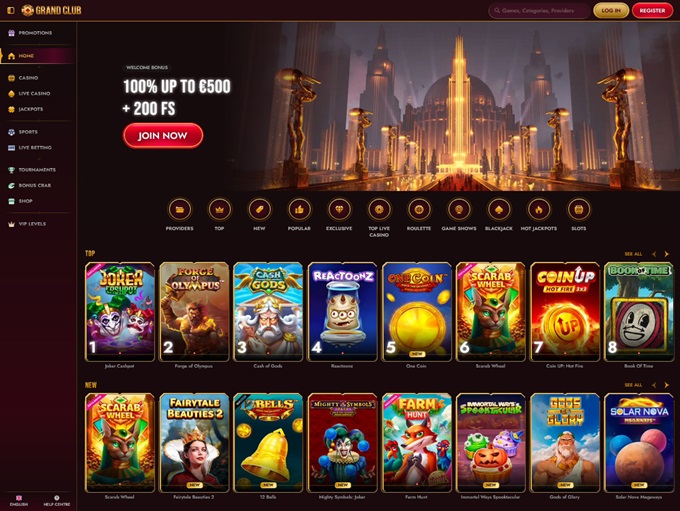Screen dimensions: 680x511
Task: Open the Roulette category icon
Action: [x=419, y=210]
